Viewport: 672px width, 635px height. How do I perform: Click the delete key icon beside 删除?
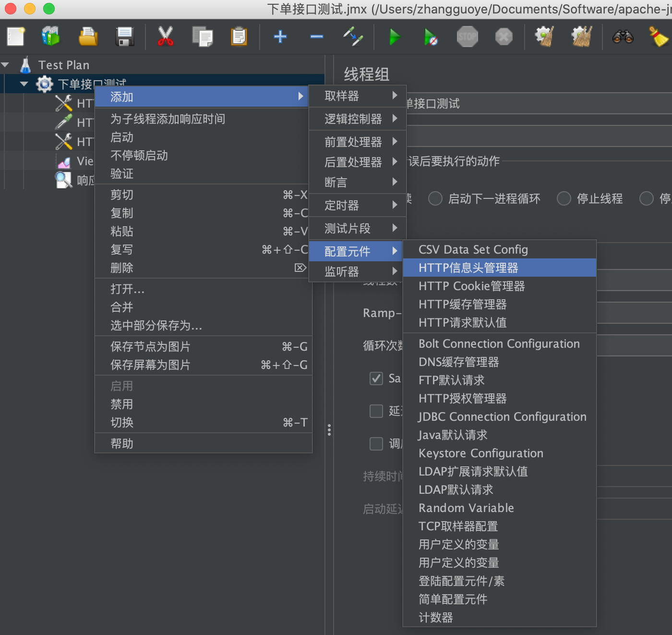[x=300, y=268]
